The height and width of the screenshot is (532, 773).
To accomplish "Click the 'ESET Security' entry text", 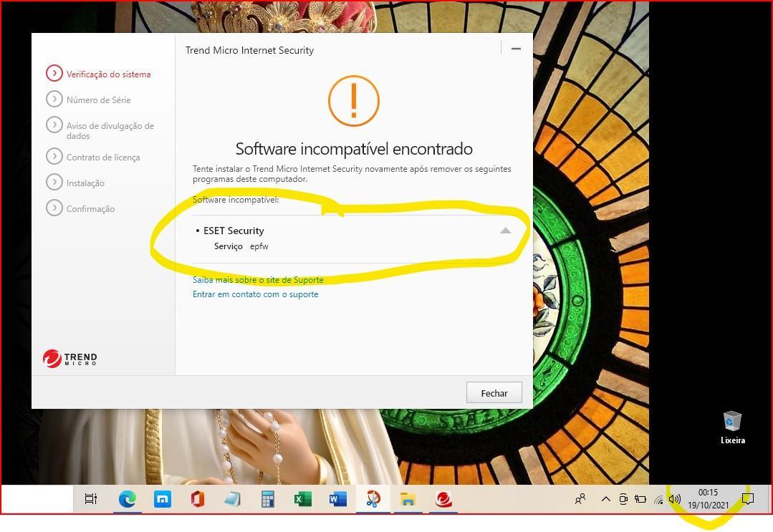I will pos(234,231).
